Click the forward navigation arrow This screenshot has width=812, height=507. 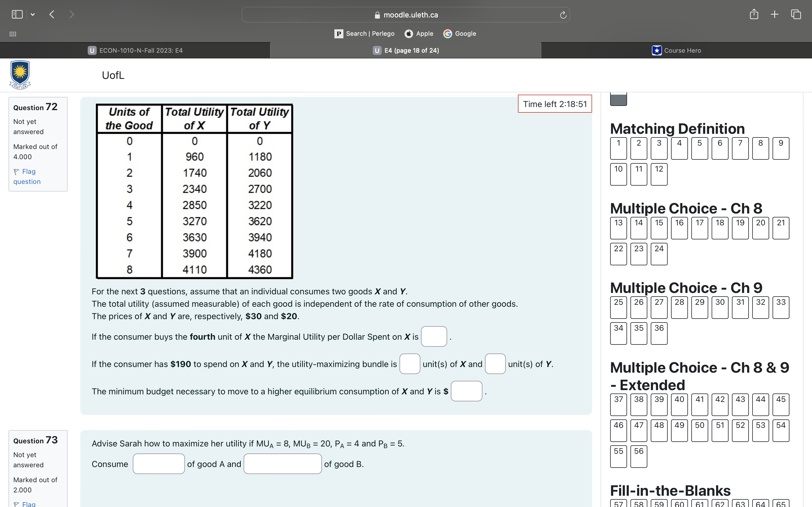(x=72, y=14)
